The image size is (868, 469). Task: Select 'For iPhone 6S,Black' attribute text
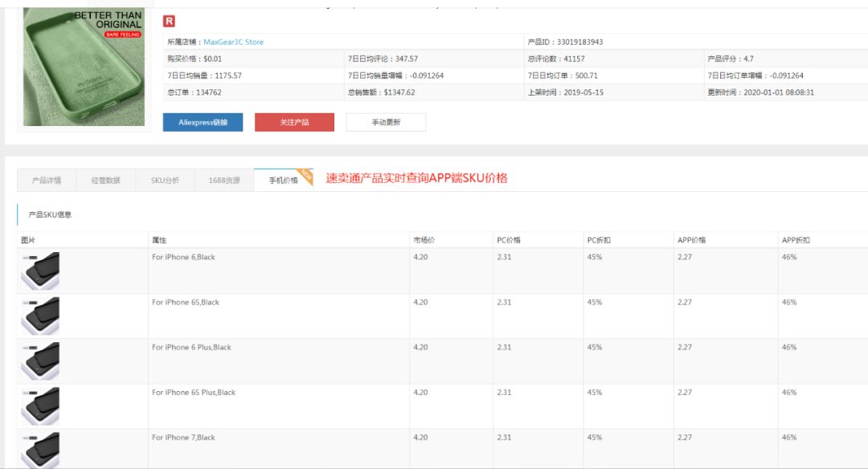186,303
